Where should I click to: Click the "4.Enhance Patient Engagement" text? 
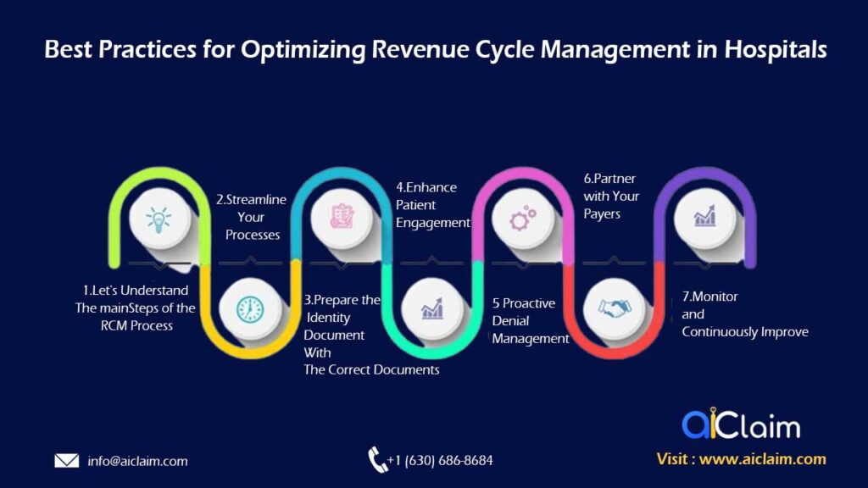click(x=432, y=204)
